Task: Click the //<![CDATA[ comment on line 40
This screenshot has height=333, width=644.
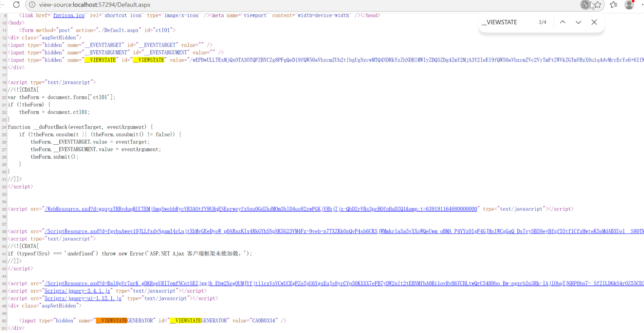Action: point(24,246)
